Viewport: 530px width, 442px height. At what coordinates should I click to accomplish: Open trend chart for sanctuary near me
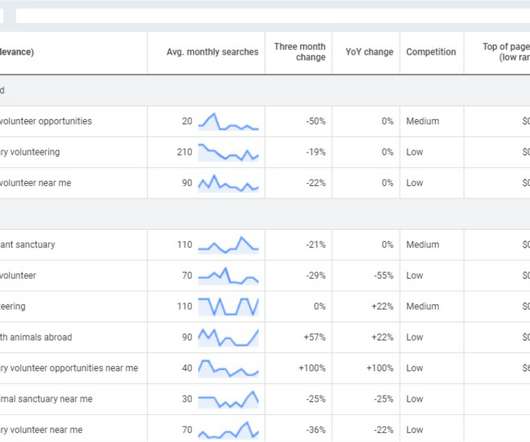coord(228,399)
